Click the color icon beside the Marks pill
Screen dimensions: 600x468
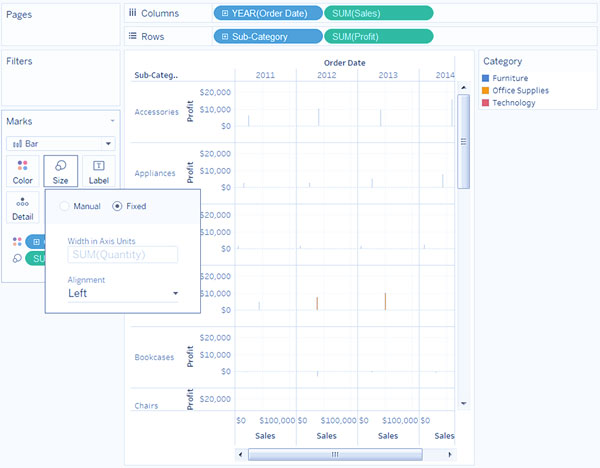17,241
